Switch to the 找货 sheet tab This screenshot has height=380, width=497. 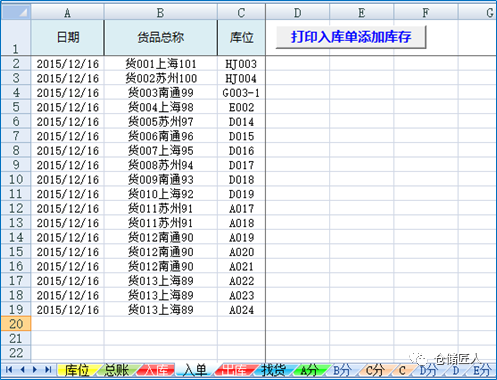click(274, 370)
